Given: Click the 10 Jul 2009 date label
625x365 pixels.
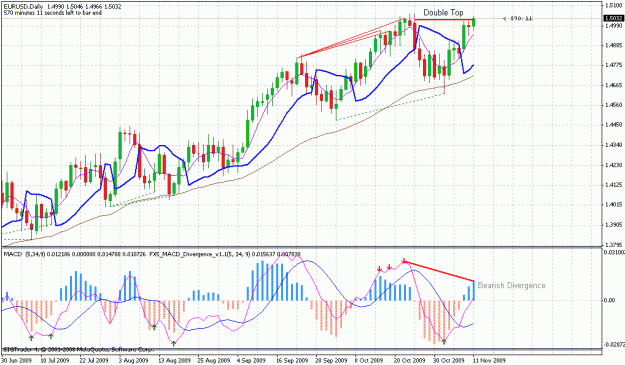Looking at the screenshot, I should [x=54, y=361].
